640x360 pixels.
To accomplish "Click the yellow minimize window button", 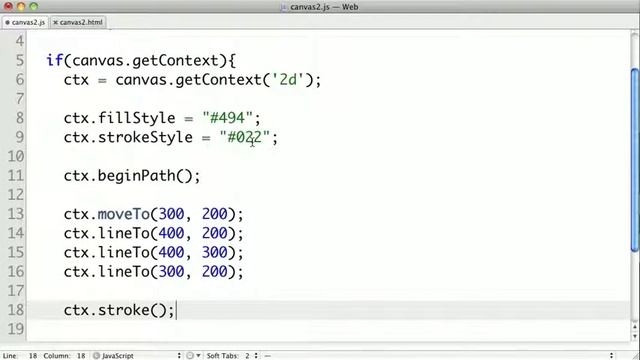I will [x=21, y=6].
